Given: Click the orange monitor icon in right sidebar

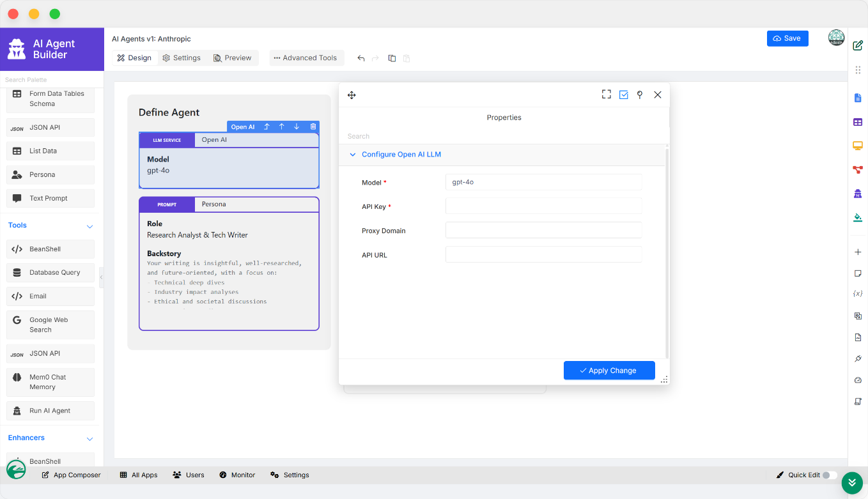Looking at the screenshot, I should 858,146.
